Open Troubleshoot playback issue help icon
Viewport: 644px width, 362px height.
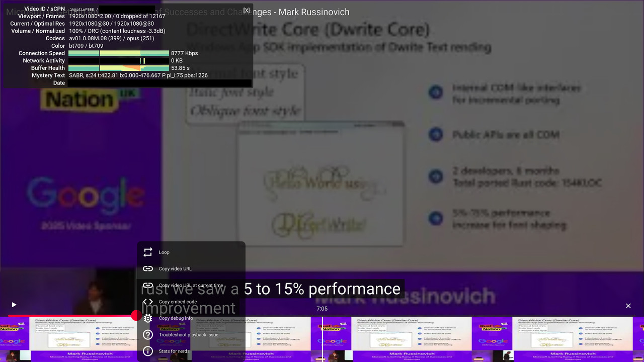click(147, 335)
